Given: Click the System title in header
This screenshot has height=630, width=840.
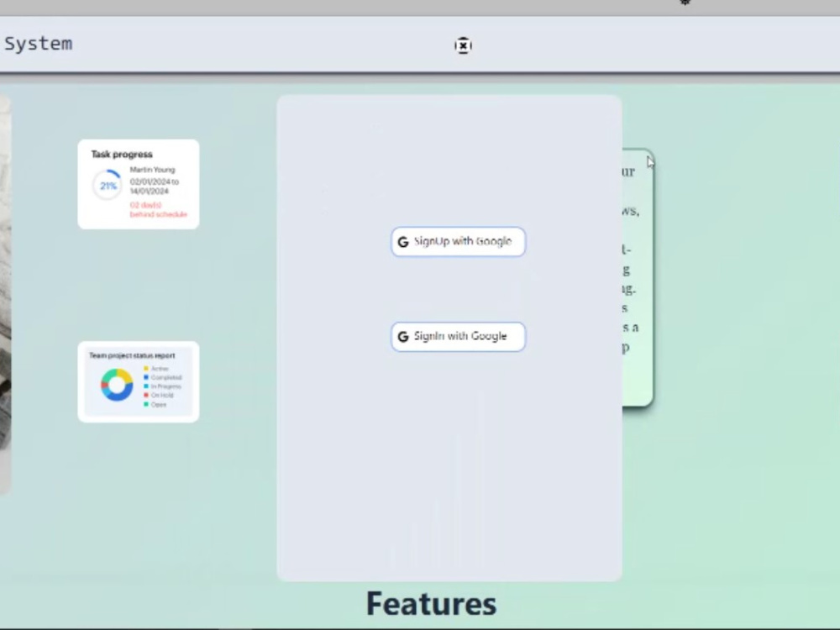Looking at the screenshot, I should [x=38, y=44].
